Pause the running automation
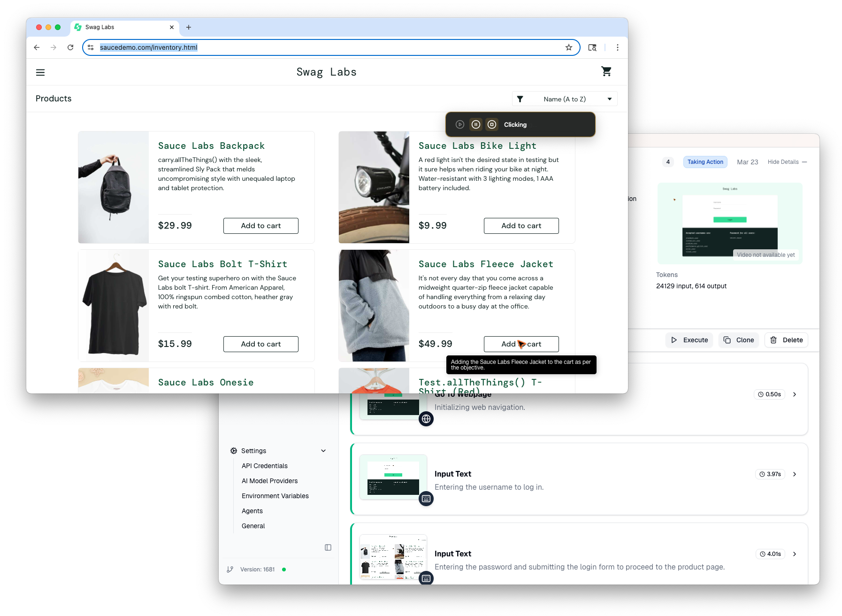 [x=476, y=124]
